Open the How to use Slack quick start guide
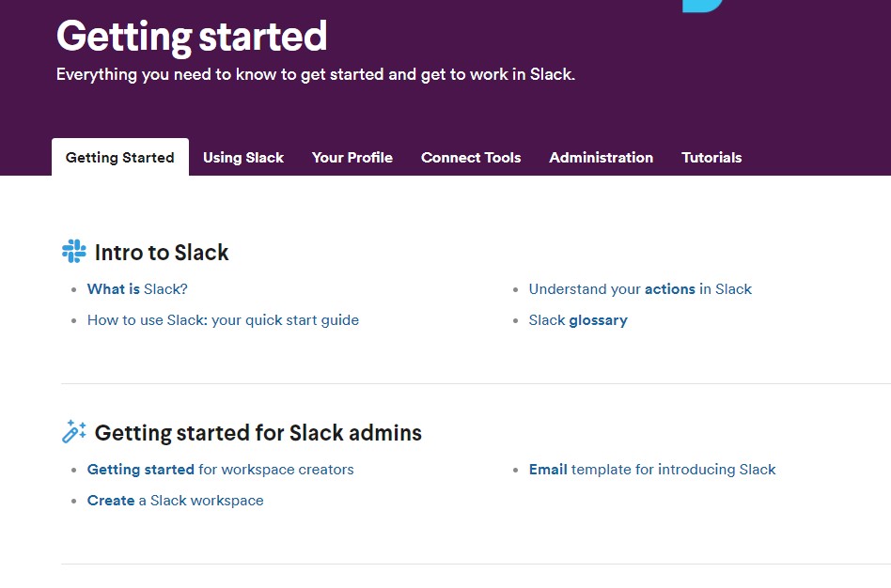The width and height of the screenshot is (891, 588). tap(223, 320)
